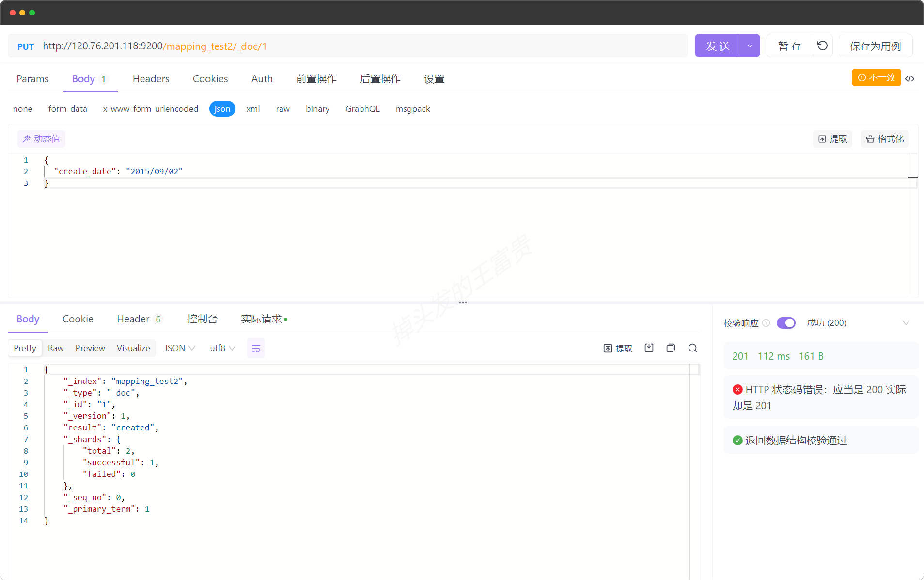Click the reset/restore request icon
924x580 pixels.
coord(822,46)
